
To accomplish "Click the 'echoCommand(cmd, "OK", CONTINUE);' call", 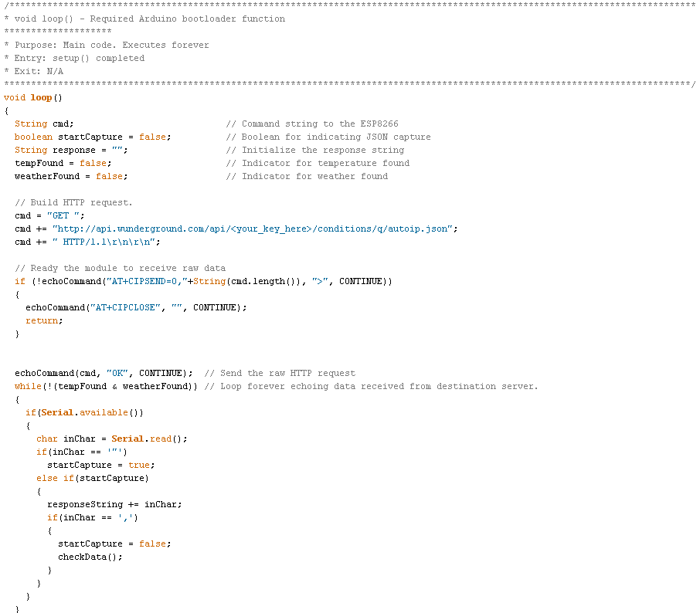I will click(x=104, y=374).
